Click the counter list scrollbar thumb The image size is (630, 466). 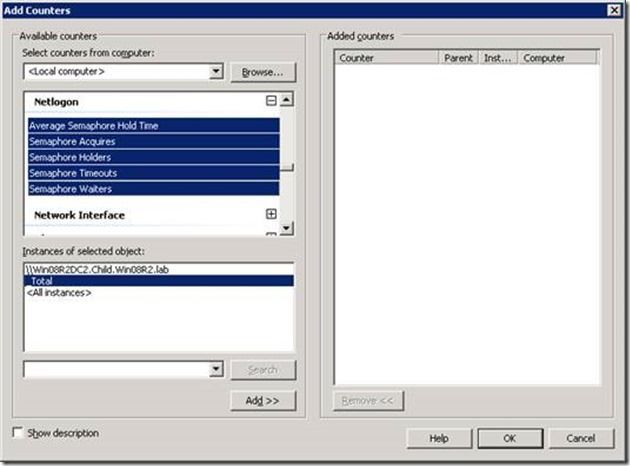coord(286,167)
